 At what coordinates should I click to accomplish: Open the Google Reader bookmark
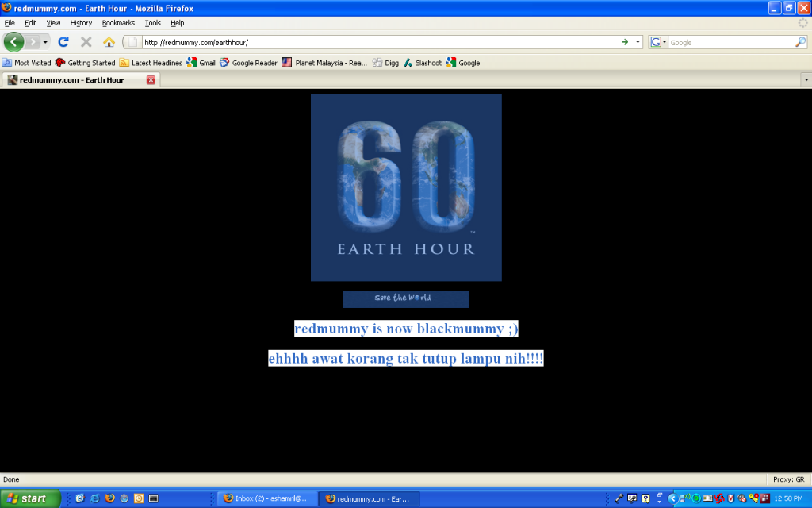coord(248,63)
